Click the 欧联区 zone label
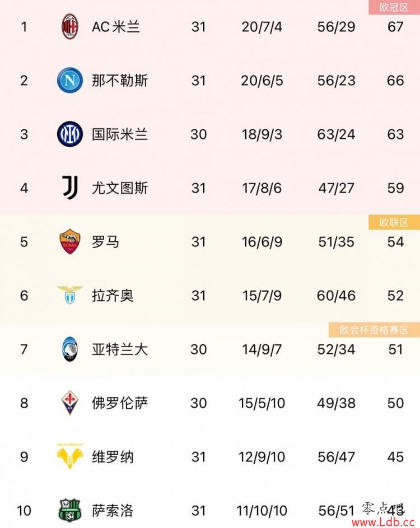The image size is (420, 528). [394, 222]
